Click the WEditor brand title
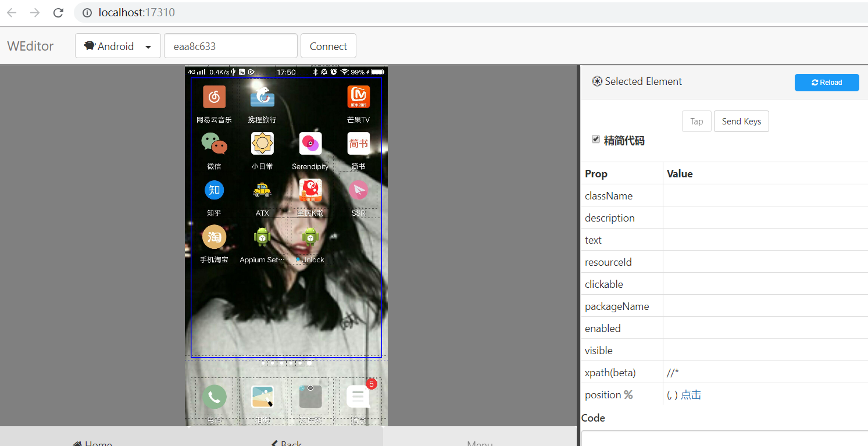The image size is (868, 446). [x=30, y=46]
